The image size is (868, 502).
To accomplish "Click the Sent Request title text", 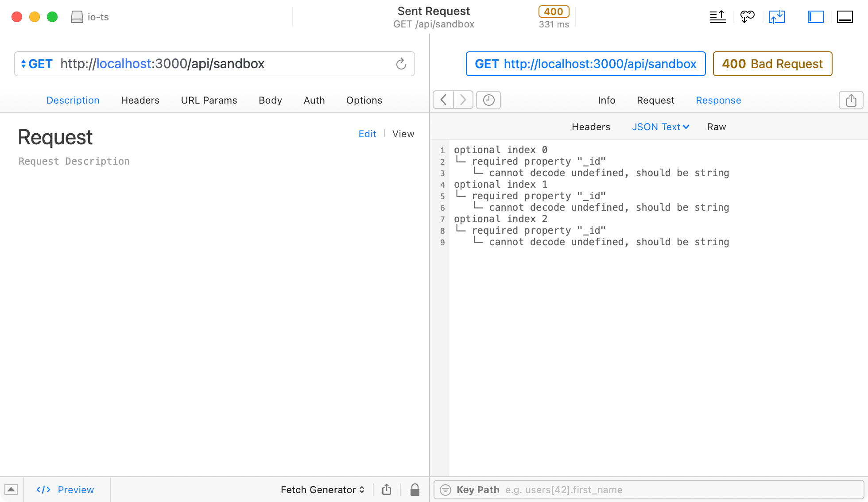I will click(x=434, y=11).
